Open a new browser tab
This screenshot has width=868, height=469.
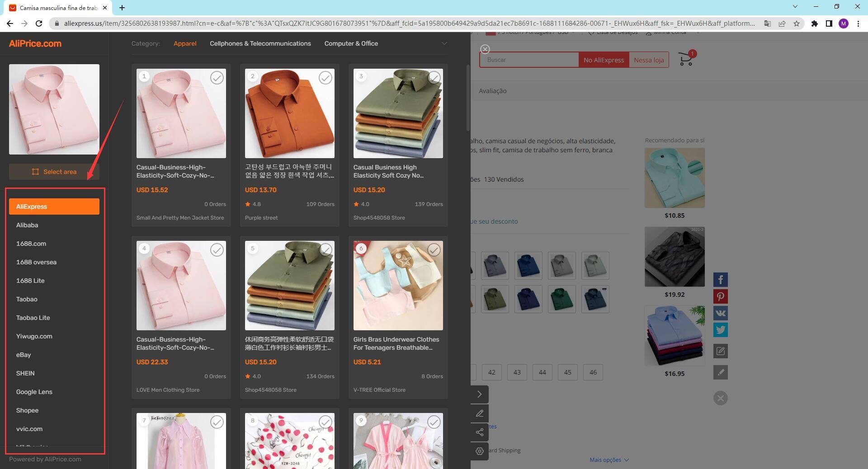(x=122, y=8)
